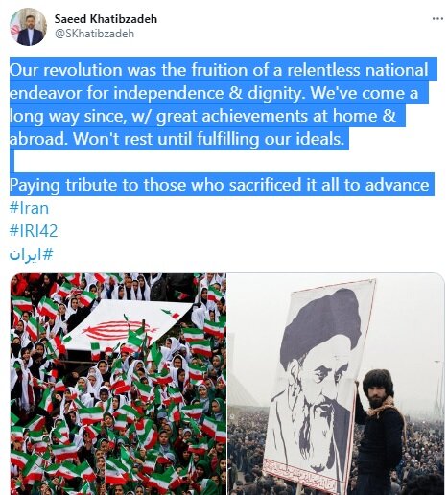
Task: Click the Persian #ایران hashtag
Action: coord(31,254)
